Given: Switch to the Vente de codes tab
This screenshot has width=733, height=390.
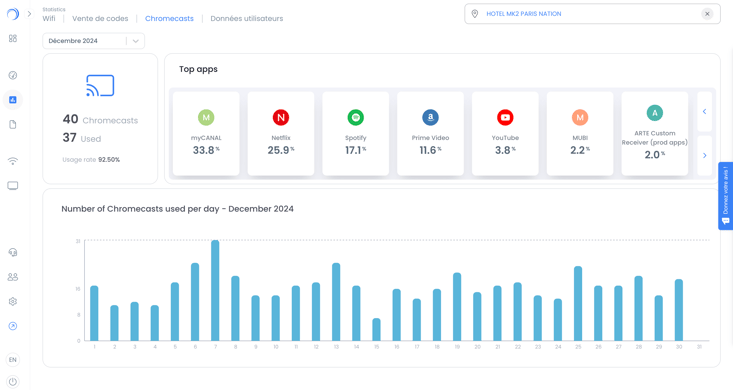Looking at the screenshot, I should [x=100, y=18].
